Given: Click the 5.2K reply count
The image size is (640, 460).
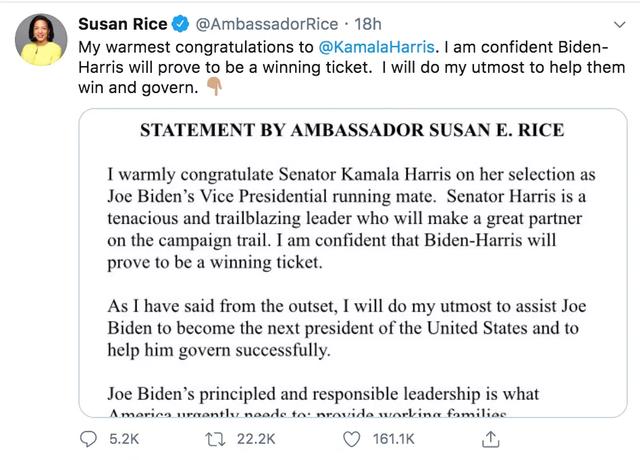Looking at the screenshot, I should pyautogui.click(x=124, y=438).
